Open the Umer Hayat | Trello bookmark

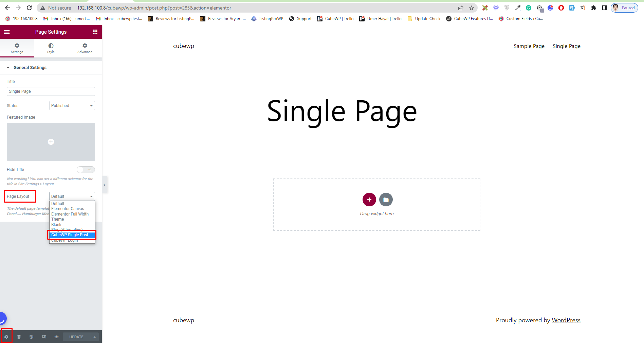point(381,19)
